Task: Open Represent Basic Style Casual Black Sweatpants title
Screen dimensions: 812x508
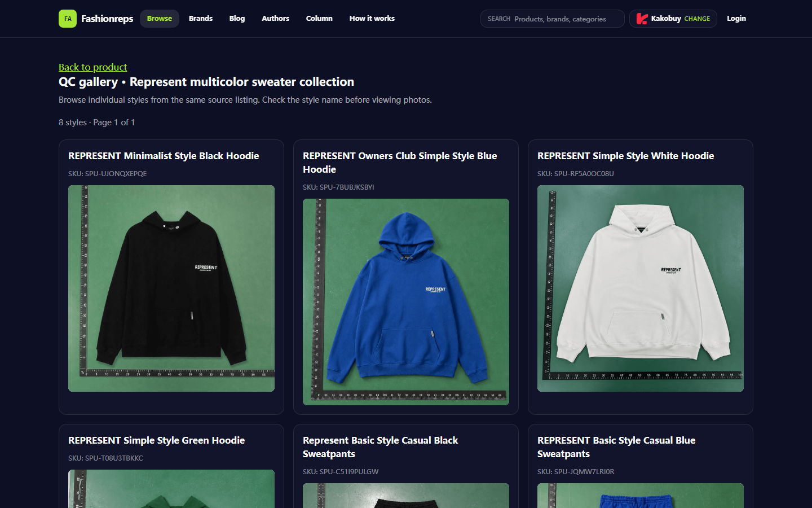Action: point(380,447)
